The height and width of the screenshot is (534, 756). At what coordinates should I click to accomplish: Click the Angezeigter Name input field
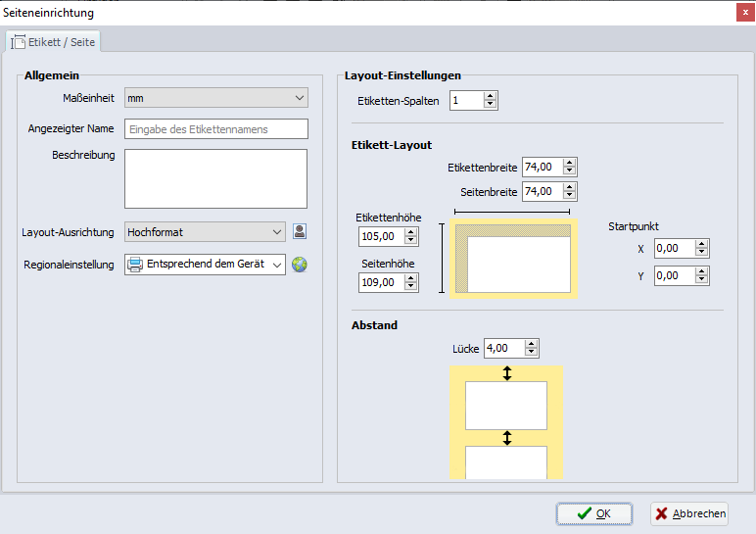point(215,129)
